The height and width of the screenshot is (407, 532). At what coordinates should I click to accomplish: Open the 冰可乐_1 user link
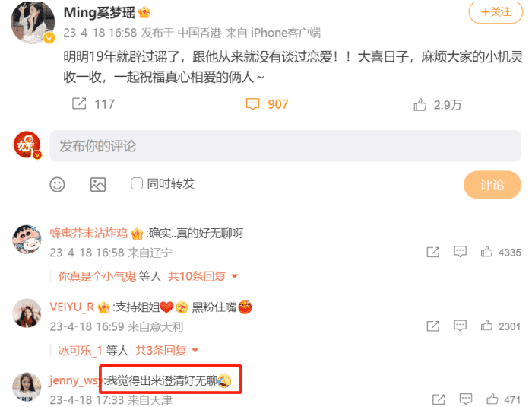(x=80, y=350)
